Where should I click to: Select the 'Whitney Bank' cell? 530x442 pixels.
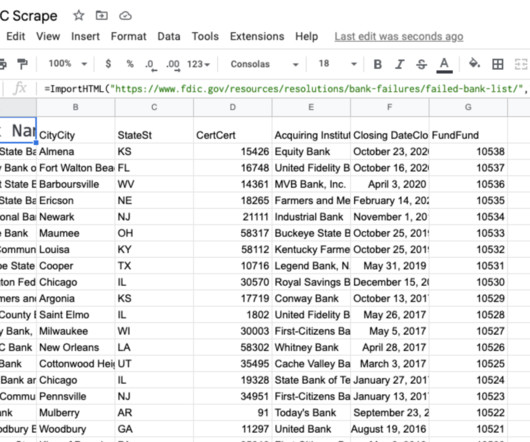[311, 347]
